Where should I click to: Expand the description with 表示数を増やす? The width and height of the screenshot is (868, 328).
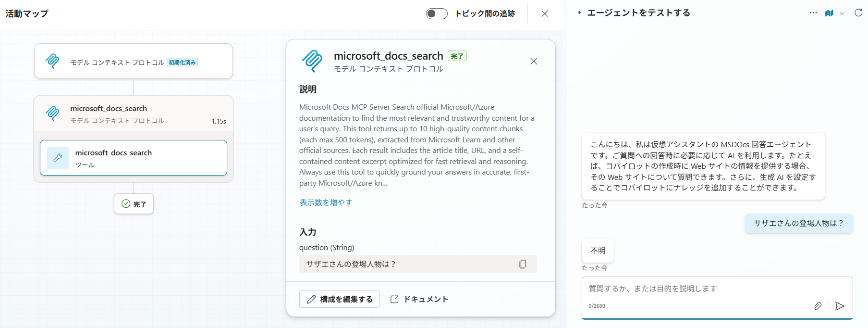pyautogui.click(x=326, y=202)
